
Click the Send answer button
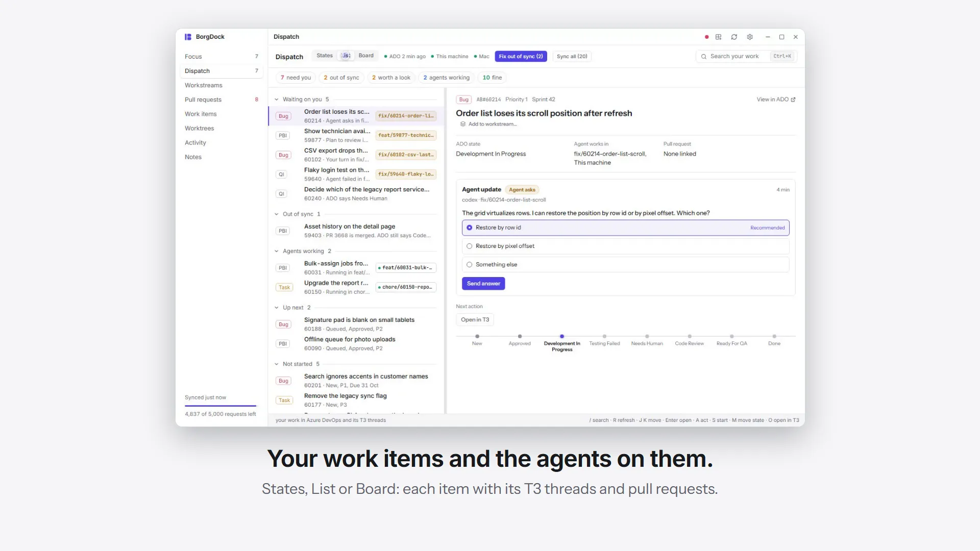483,284
